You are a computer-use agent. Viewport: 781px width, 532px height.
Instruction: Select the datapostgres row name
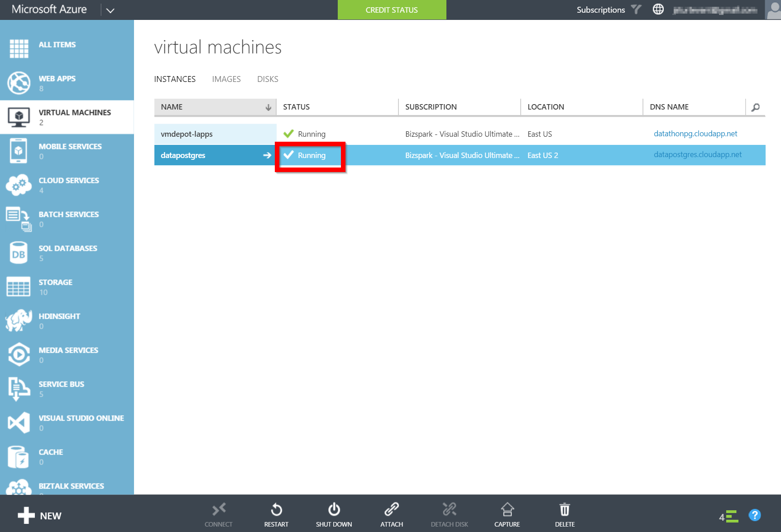183,155
